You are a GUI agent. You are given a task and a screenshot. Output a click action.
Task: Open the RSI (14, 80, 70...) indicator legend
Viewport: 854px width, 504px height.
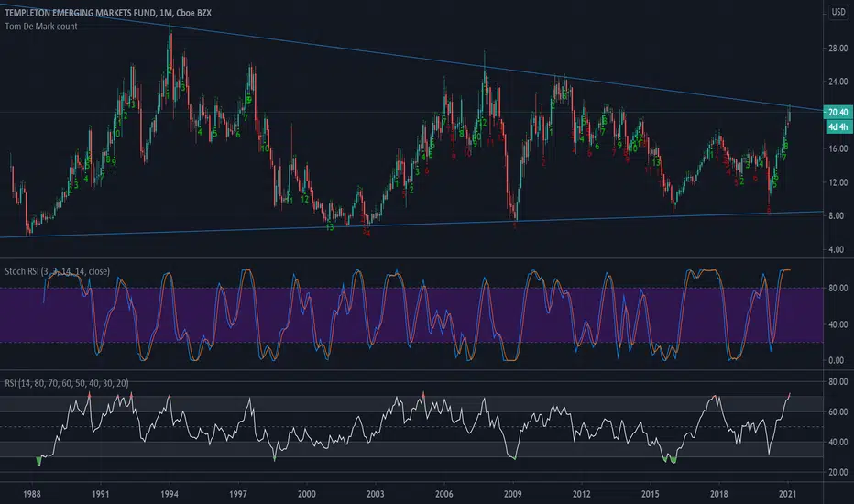coord(67,383)
